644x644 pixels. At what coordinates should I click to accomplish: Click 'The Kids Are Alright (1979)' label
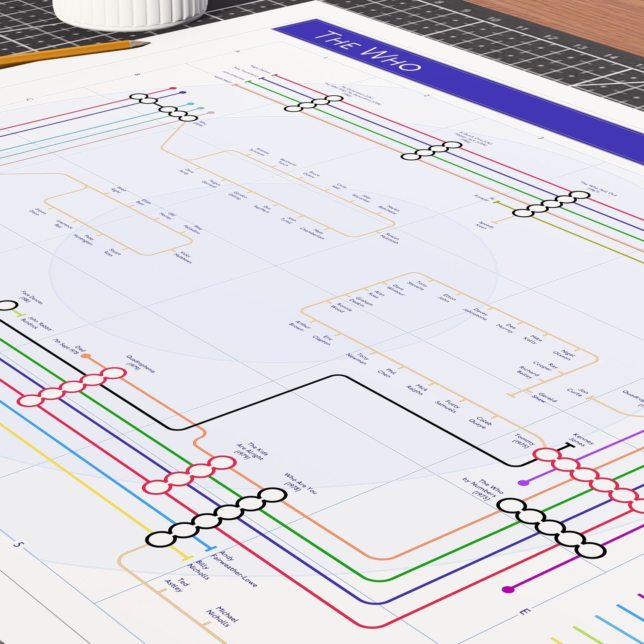click(252, 451)
